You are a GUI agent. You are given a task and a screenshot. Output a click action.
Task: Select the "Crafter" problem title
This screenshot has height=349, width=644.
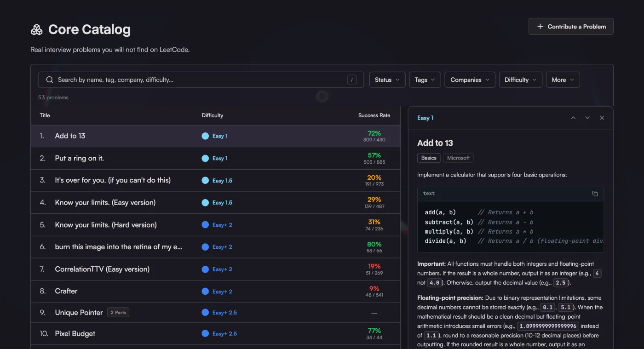(x=66, y=292)
